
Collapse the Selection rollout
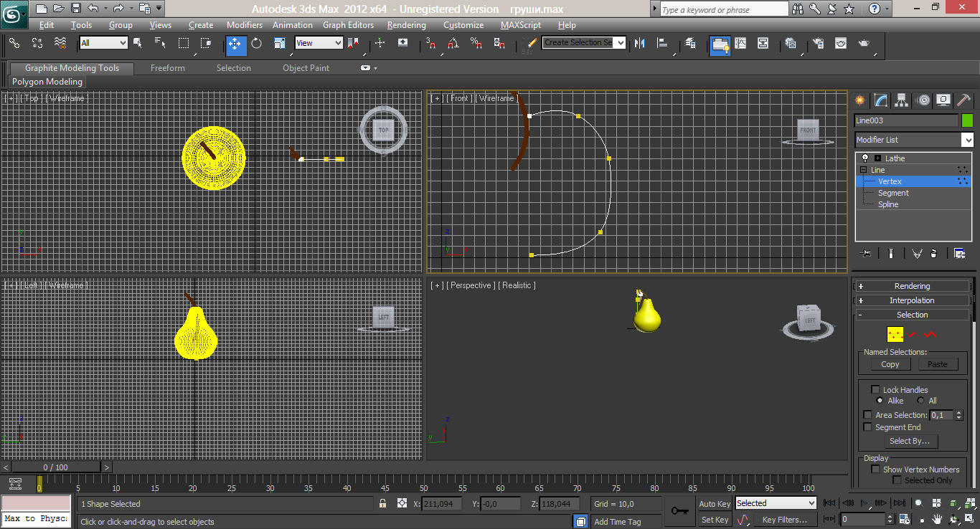(x=912, y=315)
